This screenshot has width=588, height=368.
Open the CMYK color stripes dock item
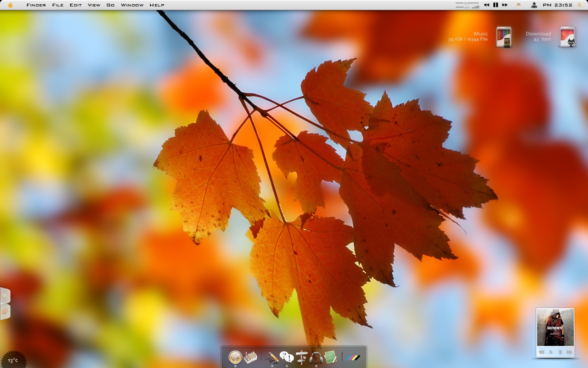coord(353,357)
